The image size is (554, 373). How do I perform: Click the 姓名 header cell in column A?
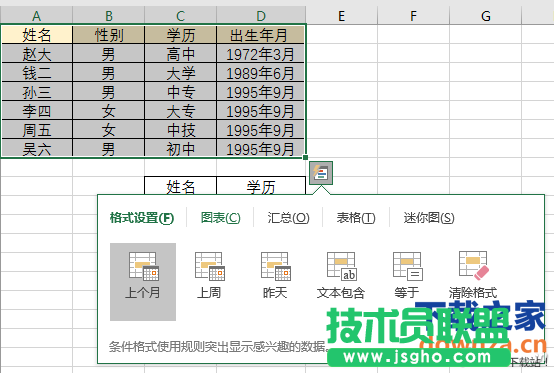coord(37,35)
